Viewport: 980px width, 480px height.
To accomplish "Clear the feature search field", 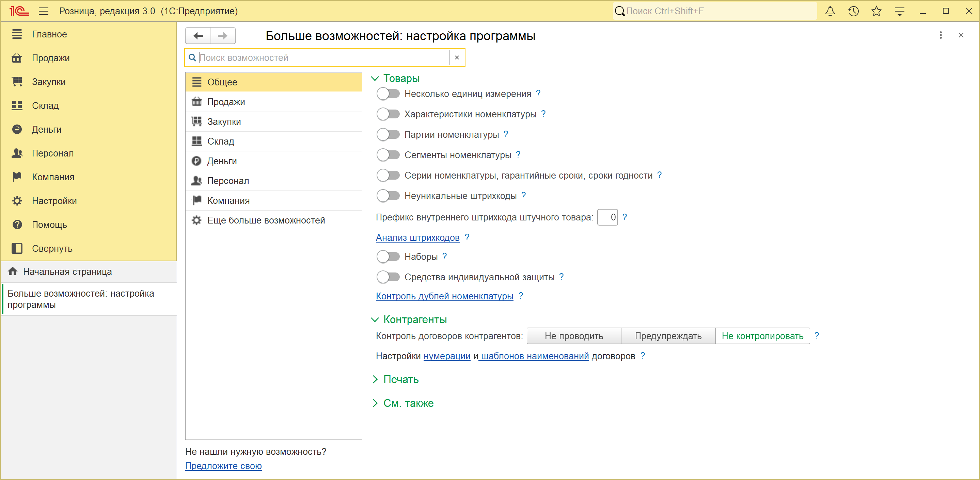I will coord(457,57).
